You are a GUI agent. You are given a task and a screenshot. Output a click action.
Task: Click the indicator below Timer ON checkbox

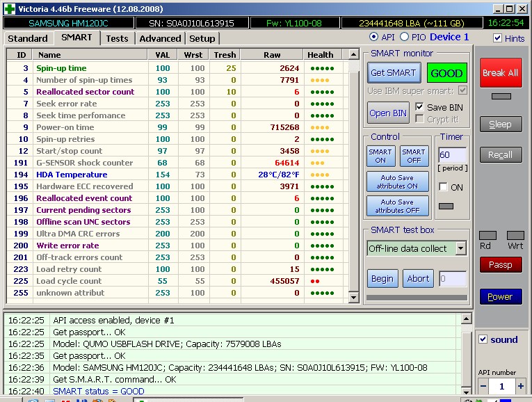coord(446,206)
